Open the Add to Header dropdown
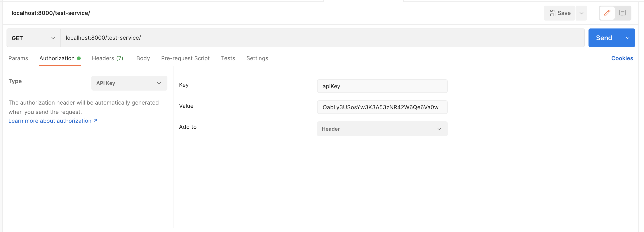644x232 pixels. [x=382, y=129]
